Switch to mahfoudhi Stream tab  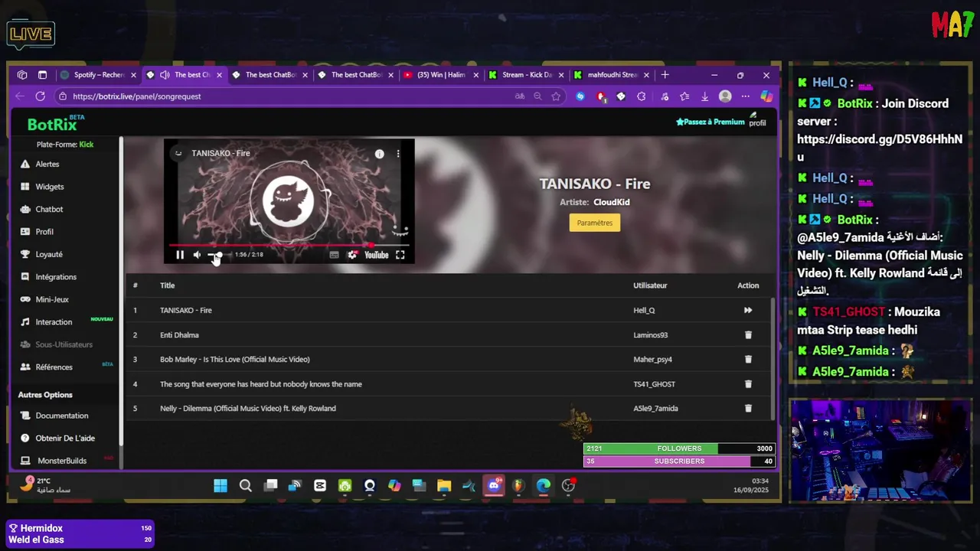[x=612, y=75]
